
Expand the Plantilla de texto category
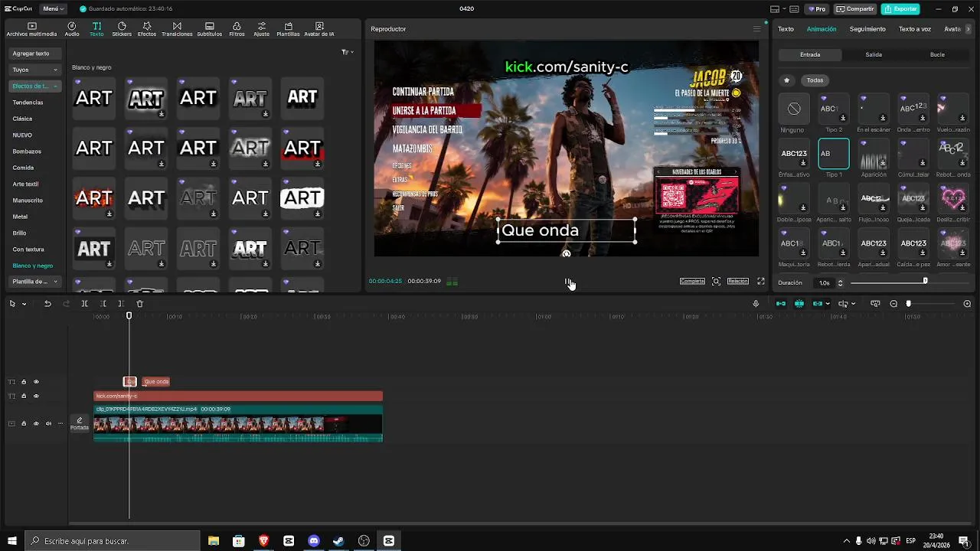[34, 282]
